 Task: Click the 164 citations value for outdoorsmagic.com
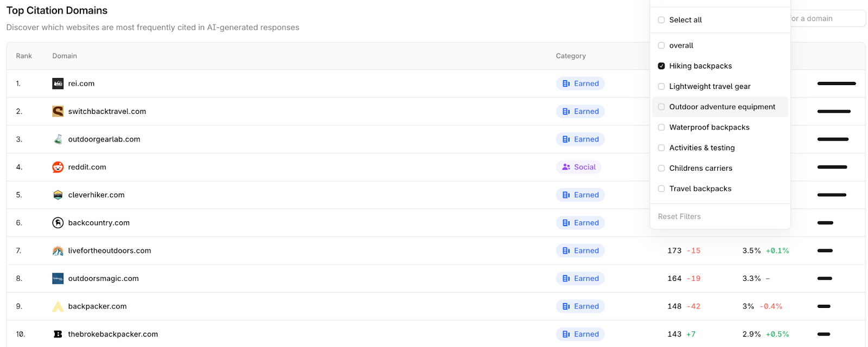(x=674, y=279)
